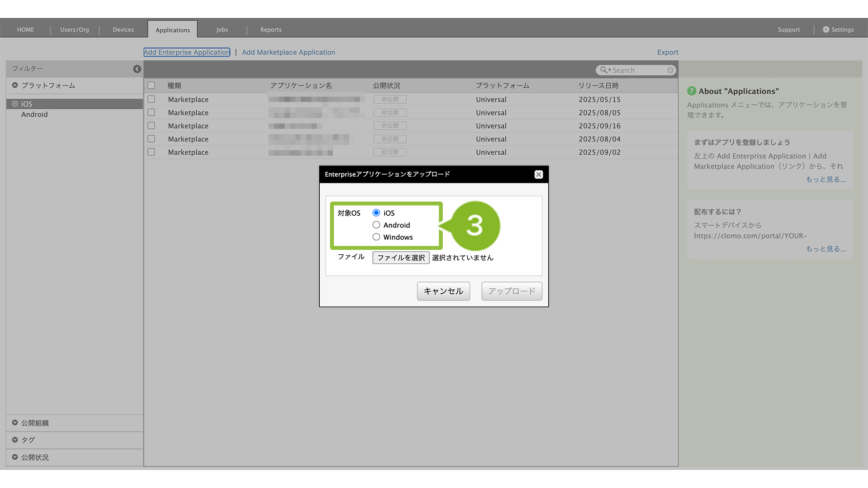The height and width of the screenshot is (488, 868).
Task: Collapse the filter sidebar arrow
Action: [137, 69]
